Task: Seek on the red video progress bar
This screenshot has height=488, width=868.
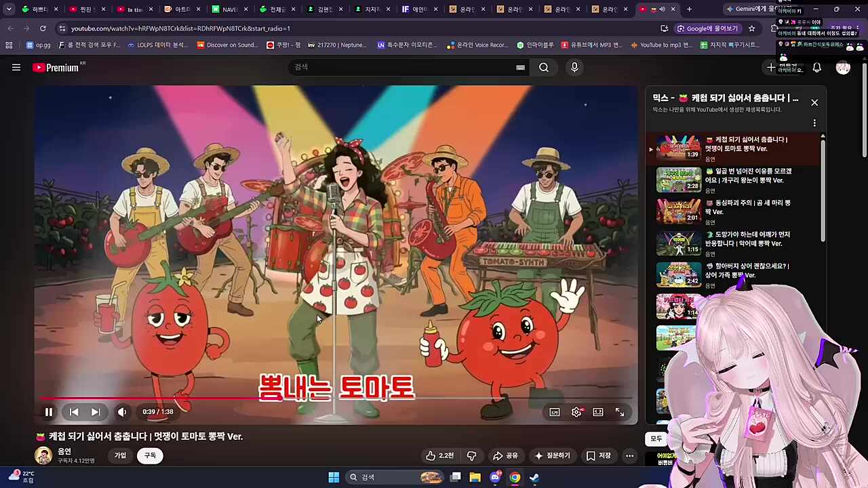Action: 336,399
